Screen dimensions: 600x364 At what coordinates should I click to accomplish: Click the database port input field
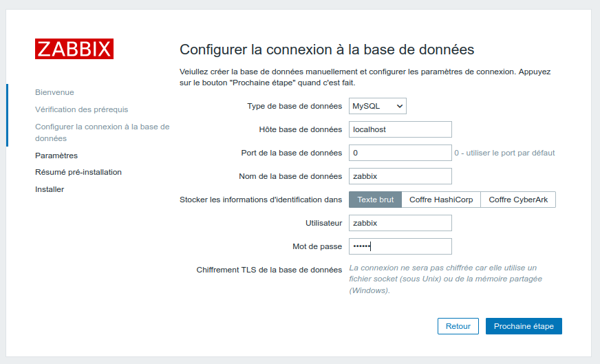pos(400,153)
